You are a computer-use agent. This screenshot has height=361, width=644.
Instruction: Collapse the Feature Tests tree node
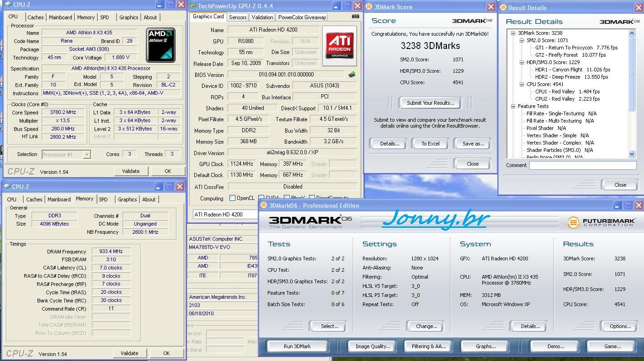pyautogui.click(x=513, y=106)
